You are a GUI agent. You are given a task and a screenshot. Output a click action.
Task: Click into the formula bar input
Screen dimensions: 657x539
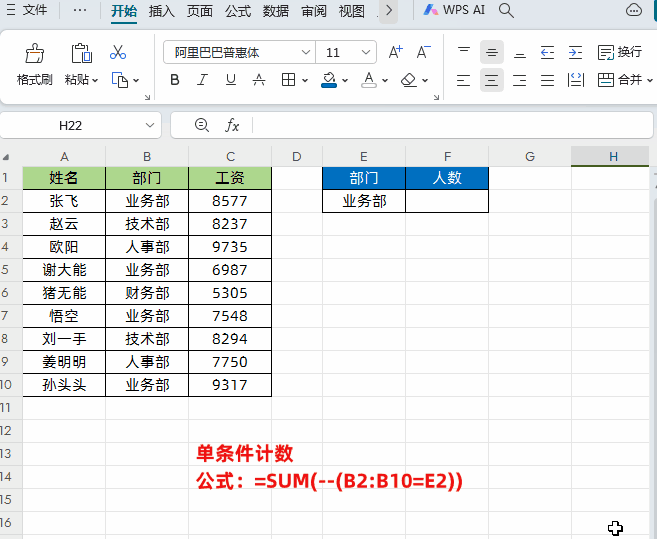[452, 125]
